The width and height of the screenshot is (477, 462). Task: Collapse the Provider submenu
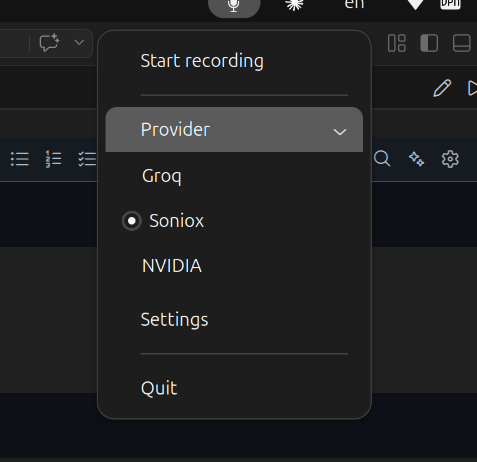click(234, 130)
